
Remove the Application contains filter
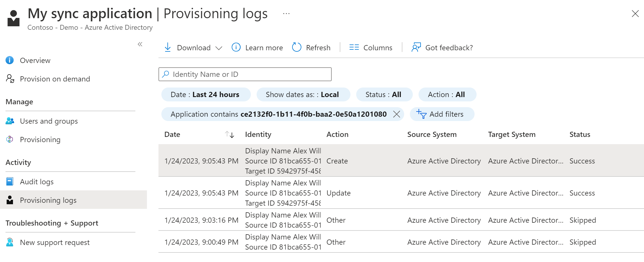(x=397, y=114)
